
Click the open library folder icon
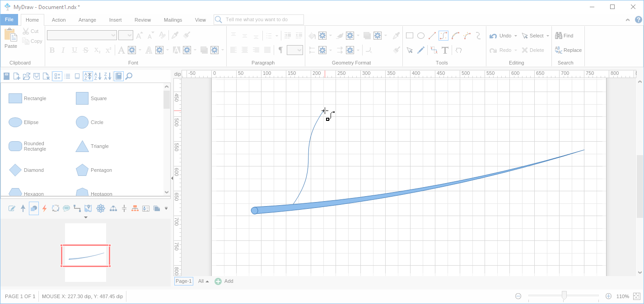pyautogui.click(x=27, y=76)
